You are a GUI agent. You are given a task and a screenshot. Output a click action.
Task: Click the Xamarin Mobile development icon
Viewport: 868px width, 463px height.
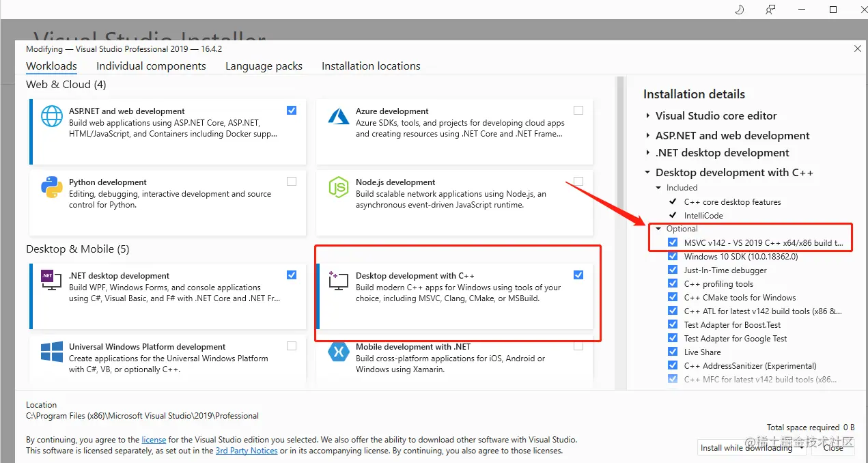click(339, 352)
